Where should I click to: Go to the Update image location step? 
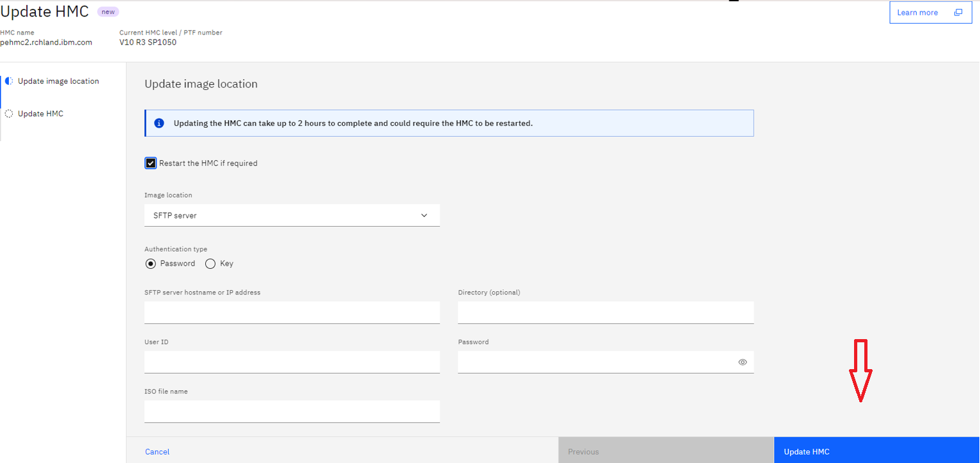coord(58,81)
